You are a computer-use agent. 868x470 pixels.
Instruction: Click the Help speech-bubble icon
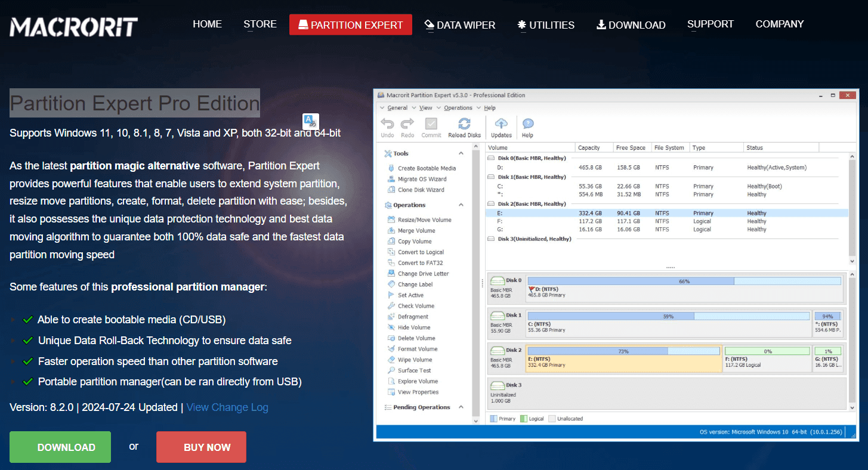coord(527,124)
